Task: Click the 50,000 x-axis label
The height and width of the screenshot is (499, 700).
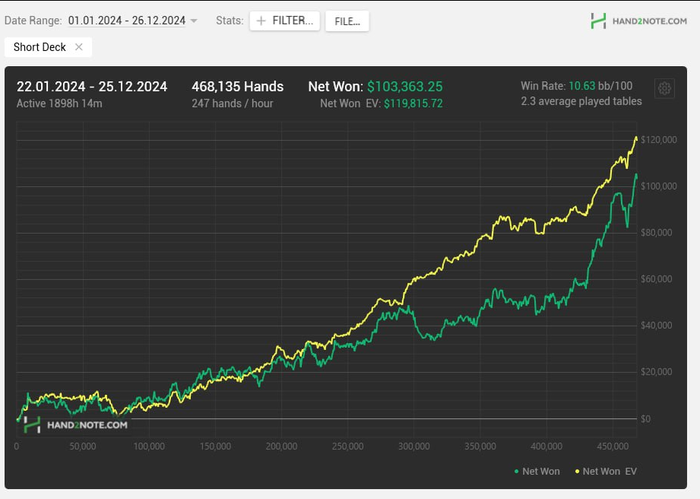Action: click(x=83, y=446)
